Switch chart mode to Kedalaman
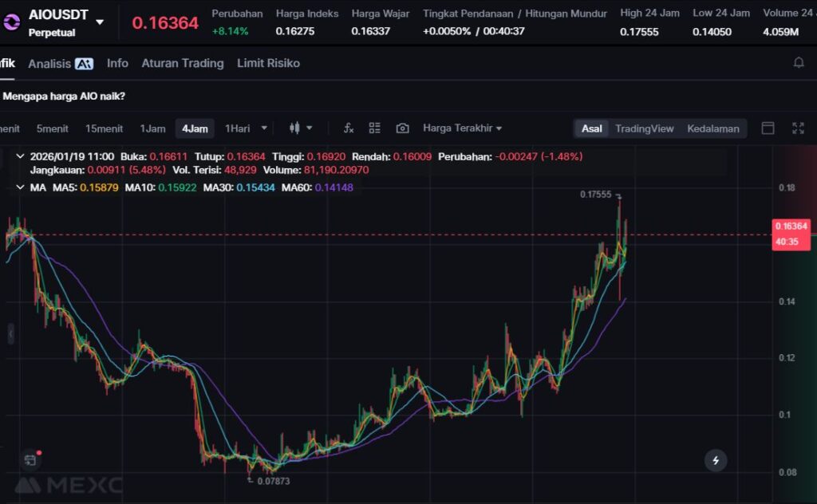817x504 pixels. coord(712,128)
